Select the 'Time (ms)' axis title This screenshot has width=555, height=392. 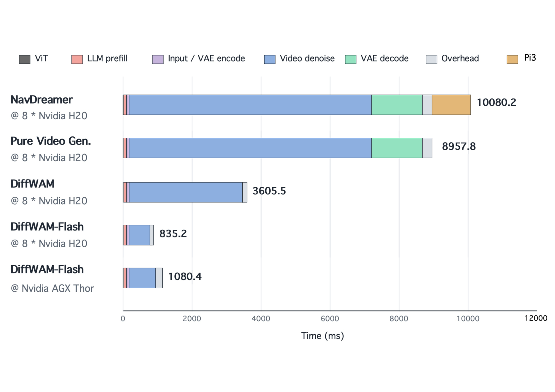coord(323,336)
